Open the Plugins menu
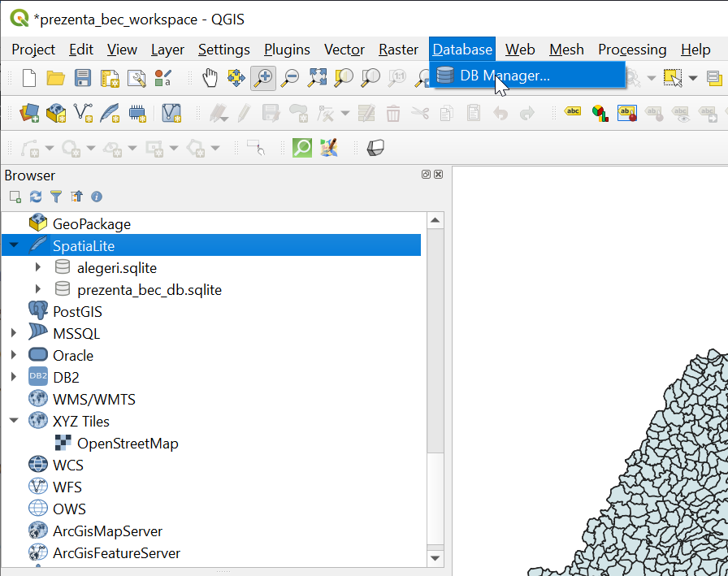Image resolution: width=728 pixels, height=576 pixels. (x=287, y=50)
